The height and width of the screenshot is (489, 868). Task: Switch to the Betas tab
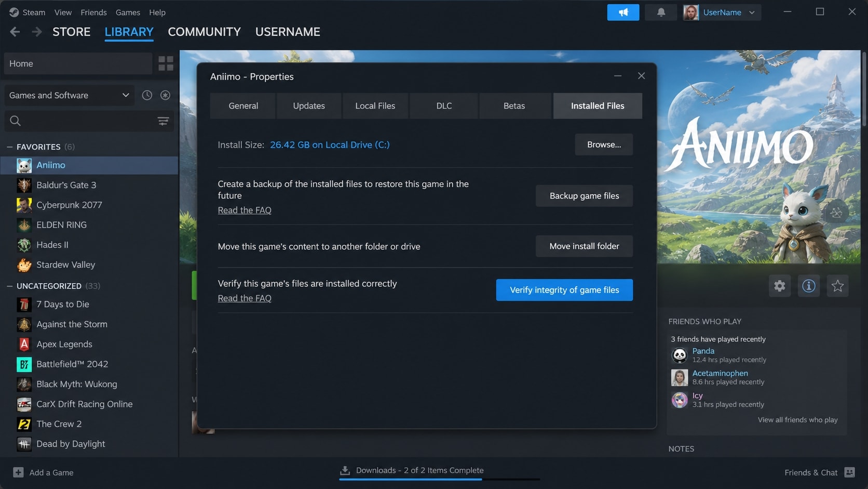click(x=514, y=106)
